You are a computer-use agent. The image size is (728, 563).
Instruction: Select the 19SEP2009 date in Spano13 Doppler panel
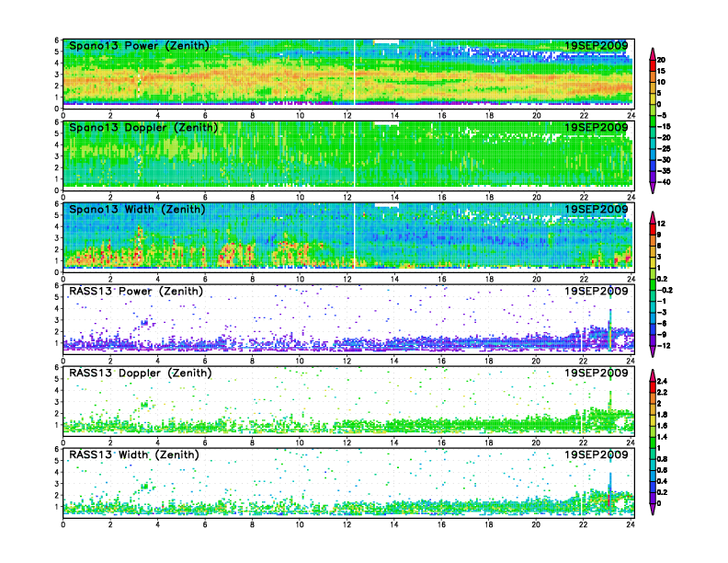coord(597,128)
